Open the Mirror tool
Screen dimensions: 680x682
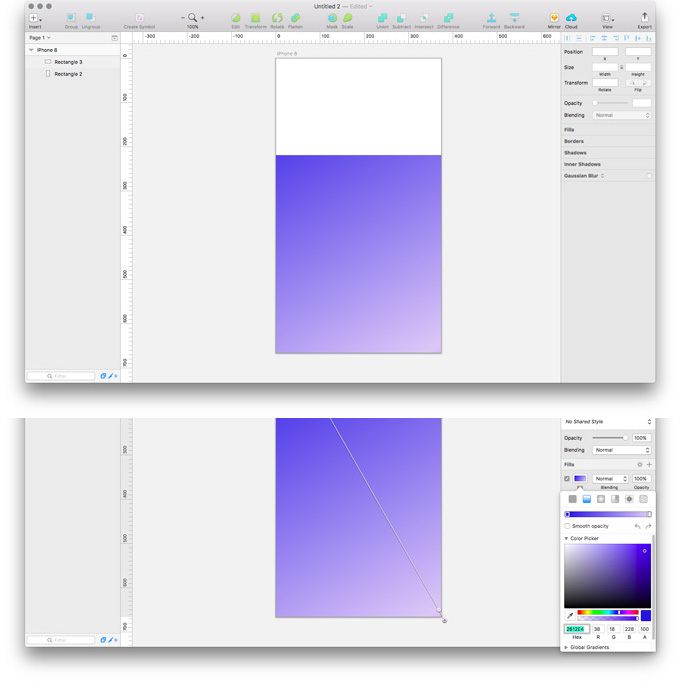pos(554,18)
